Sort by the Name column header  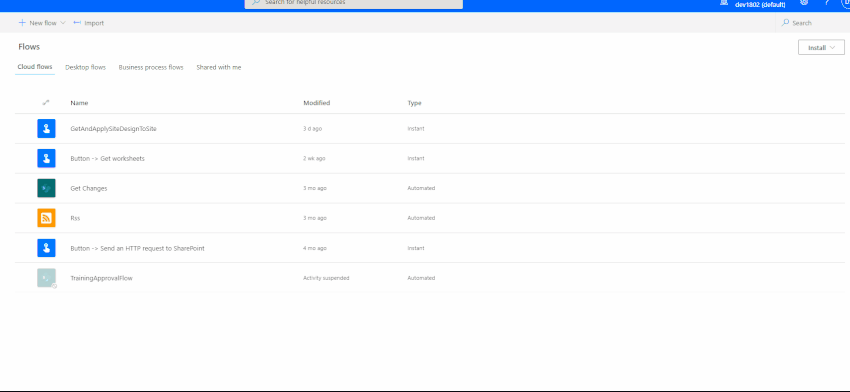click(x=79, y=103)
